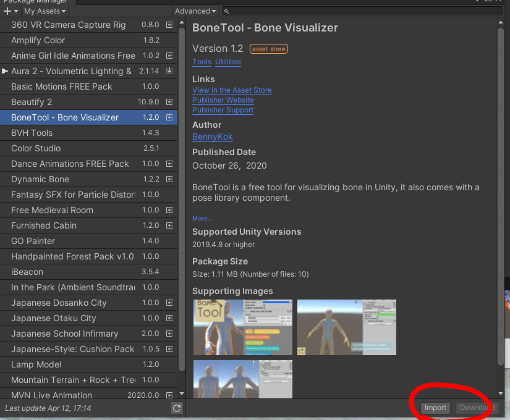Click the imported icon beside Japanese Dosanko City
Viewport: 510px width, 420px height.
[169, 303]
